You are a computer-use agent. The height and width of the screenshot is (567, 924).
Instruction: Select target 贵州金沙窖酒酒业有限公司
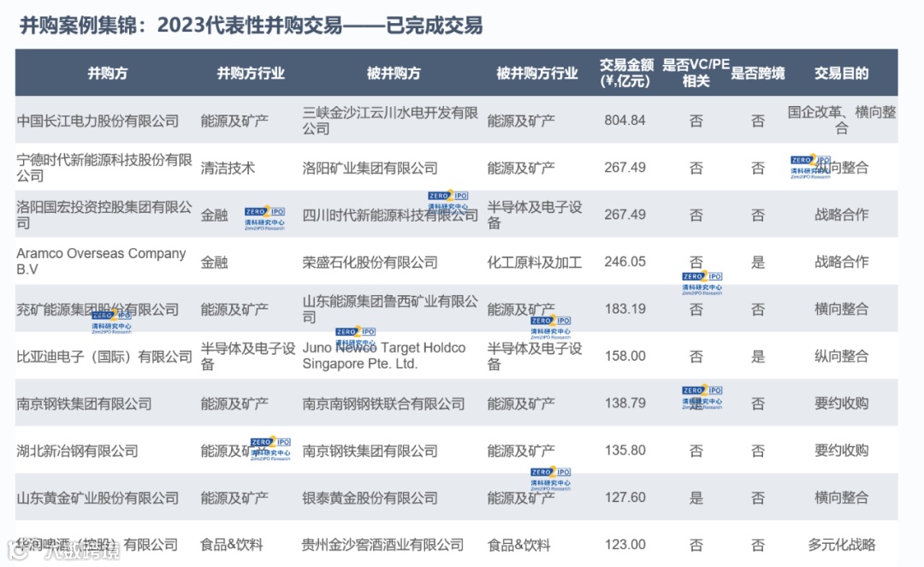[383, 545]
